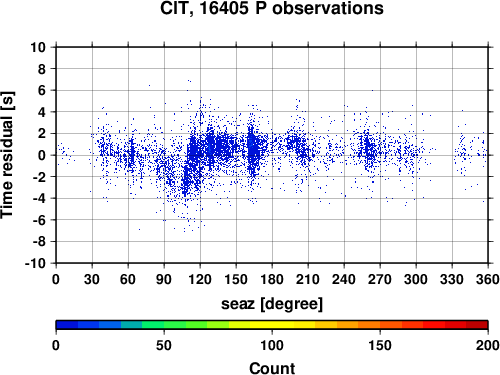
Task: Click the x-axis tick label 270
Action: coord(380,279)
